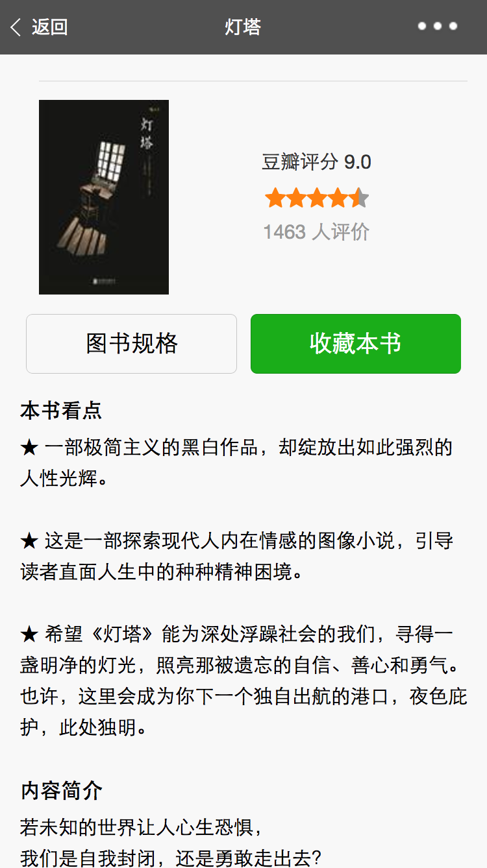Tap the 豆瓣评分 9.0 score text
This screenshot has width=487, height=868.
(317, 162)
